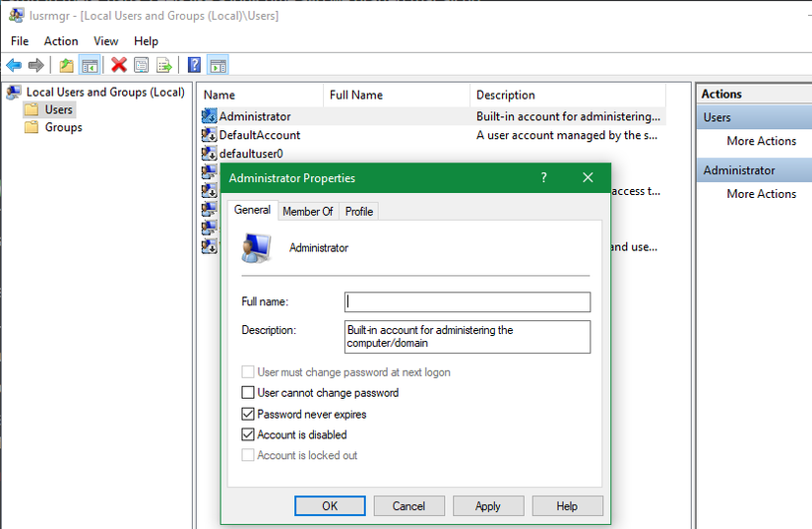Switch to the General tab
This screenshot has height=529, width=812.
pos(252,210)
